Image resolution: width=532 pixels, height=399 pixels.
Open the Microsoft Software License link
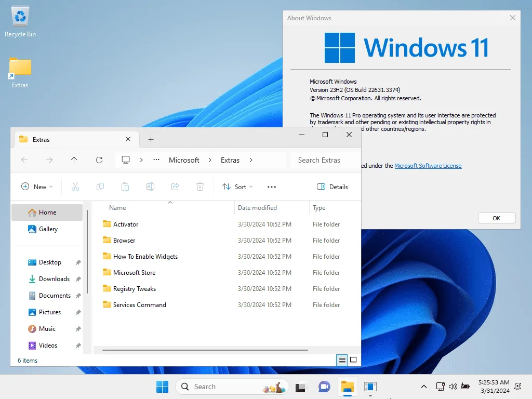[x=428, y=166]
